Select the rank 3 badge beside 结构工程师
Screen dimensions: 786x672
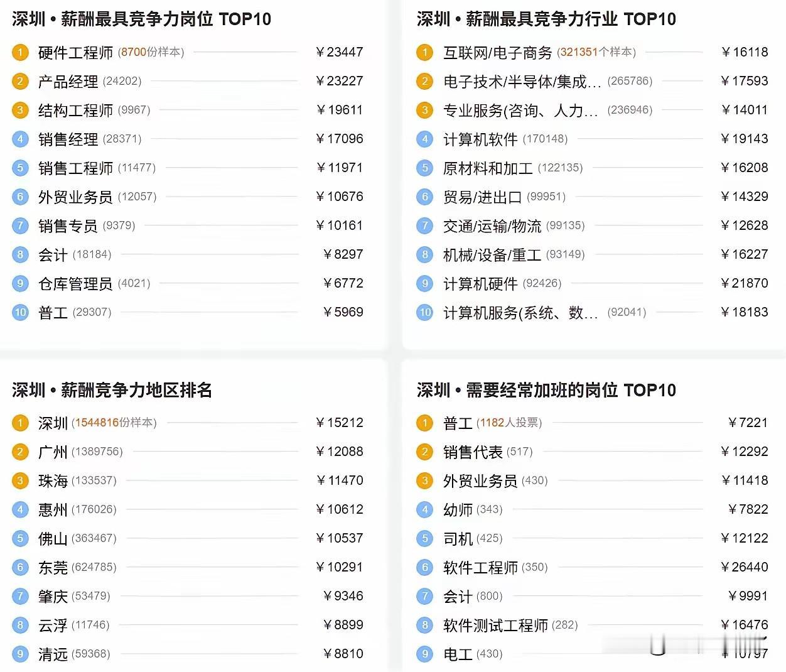tap(20, 110)
